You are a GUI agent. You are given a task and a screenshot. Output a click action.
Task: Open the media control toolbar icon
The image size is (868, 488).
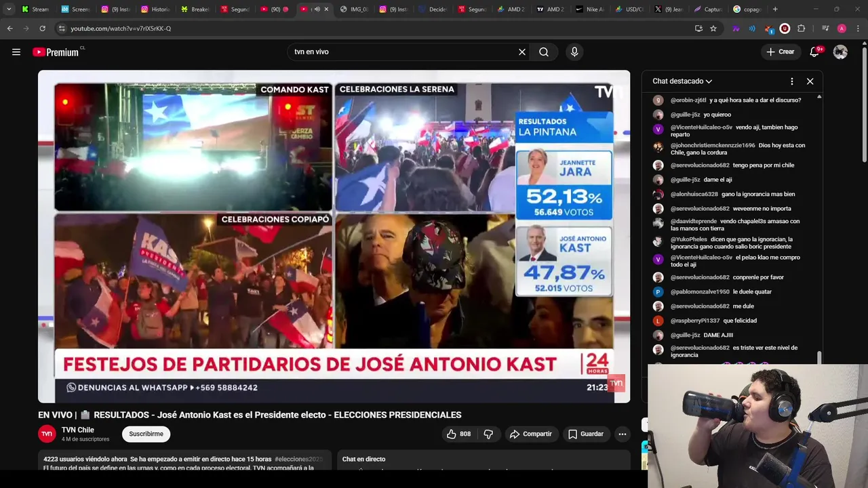click(825, 28)
